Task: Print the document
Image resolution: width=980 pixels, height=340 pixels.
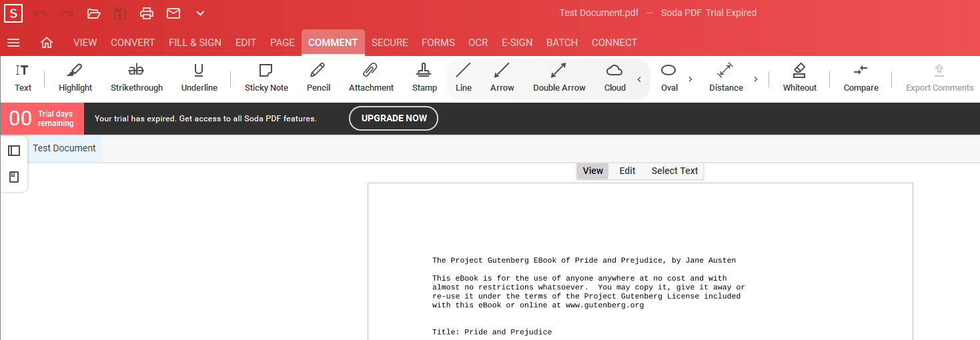Action: [147, 13]
